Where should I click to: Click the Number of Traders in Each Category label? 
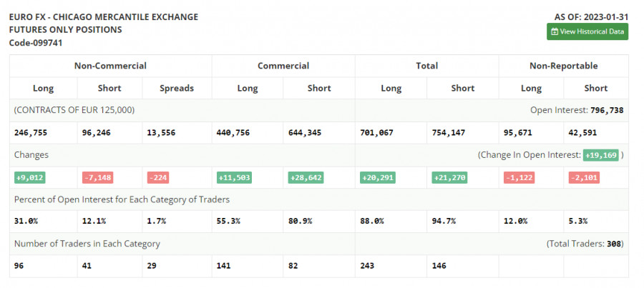pyautogui.click(x=87, y=244)
